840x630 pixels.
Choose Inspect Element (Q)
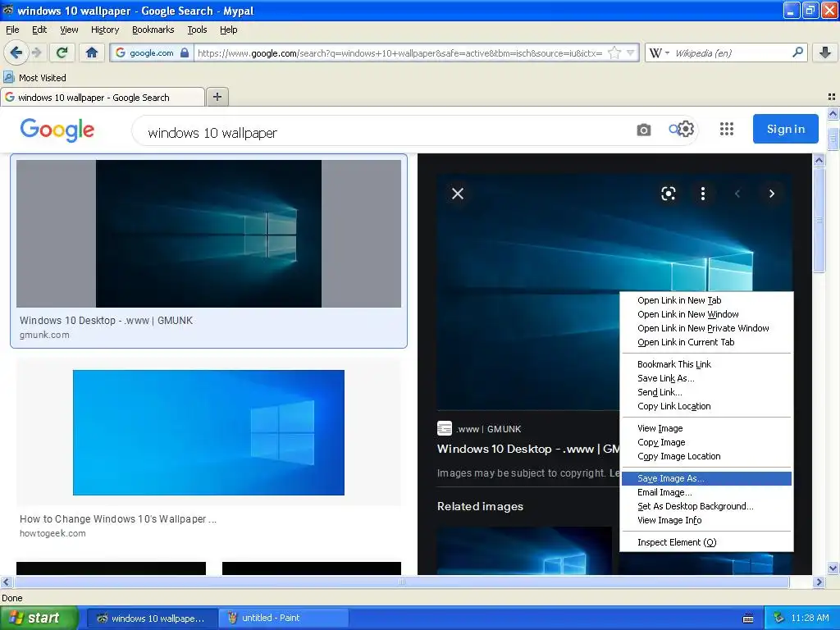tap(706, 543)
